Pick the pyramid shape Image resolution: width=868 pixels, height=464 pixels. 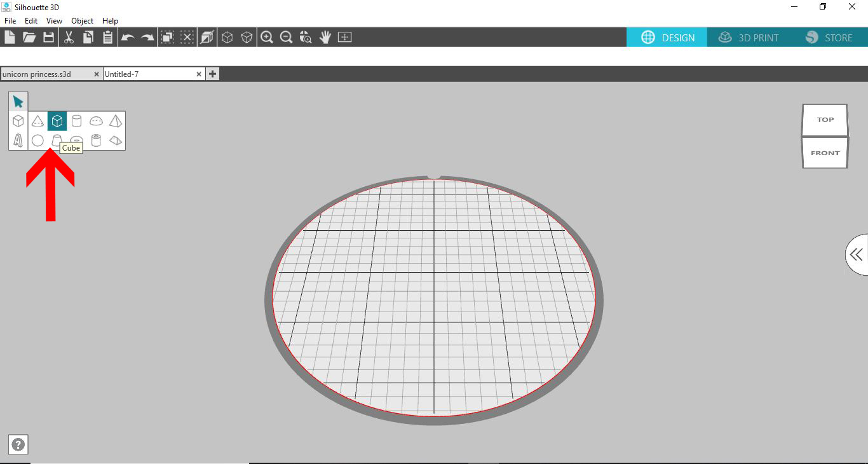pos(116,121)
